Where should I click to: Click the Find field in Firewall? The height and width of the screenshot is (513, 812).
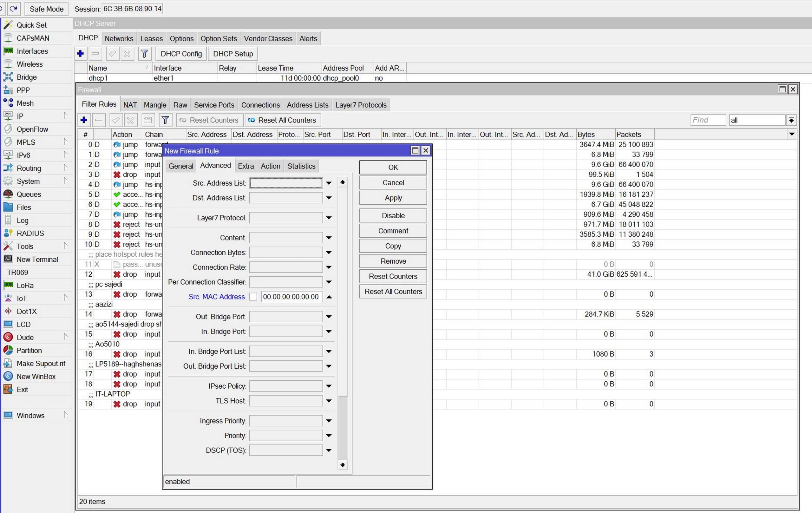708,120
